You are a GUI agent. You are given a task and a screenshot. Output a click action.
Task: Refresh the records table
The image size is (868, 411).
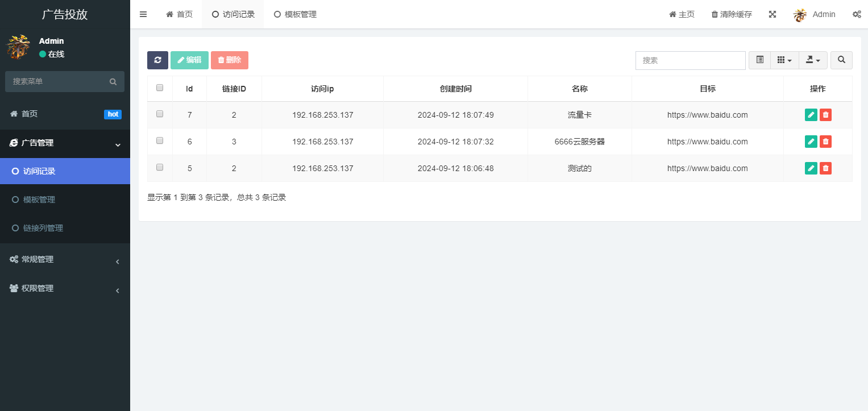click(x=157, y=60)
